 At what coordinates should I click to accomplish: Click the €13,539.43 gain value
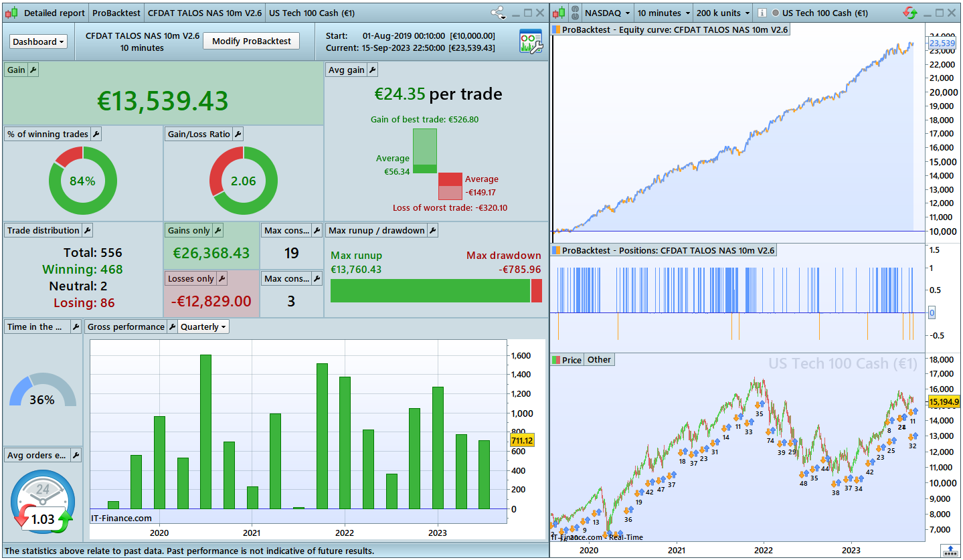(163, 101)
